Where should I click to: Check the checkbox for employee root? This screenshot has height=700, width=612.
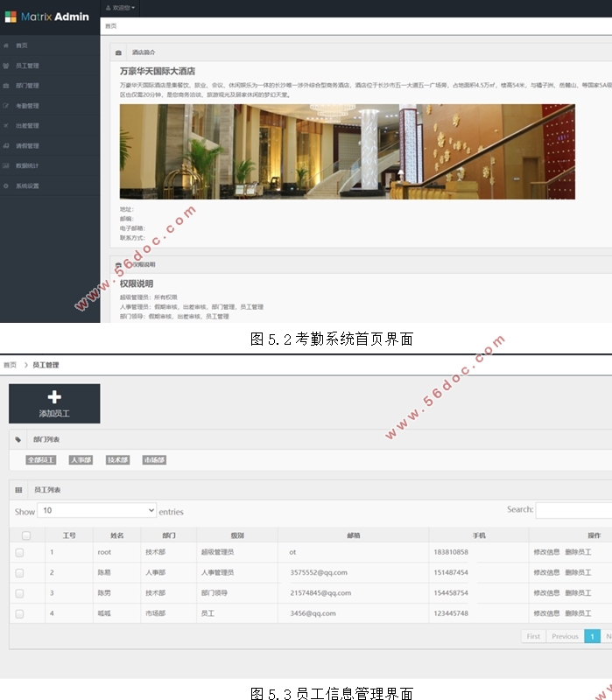19,553
